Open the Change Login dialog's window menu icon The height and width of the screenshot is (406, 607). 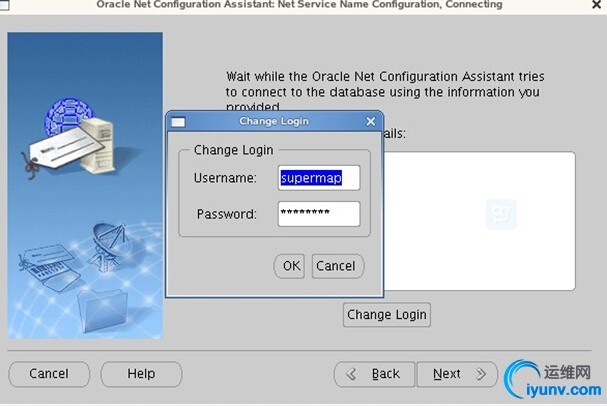click(x=178, y=122)
